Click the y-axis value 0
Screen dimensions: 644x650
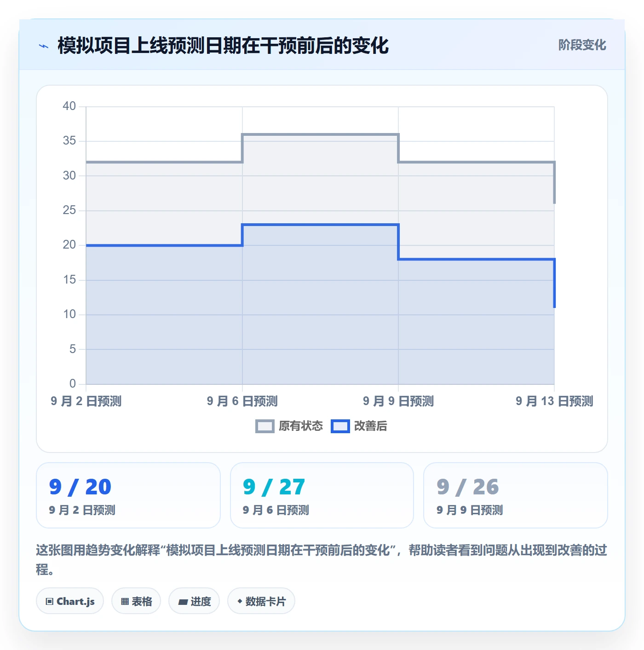(x=73, y=384)
